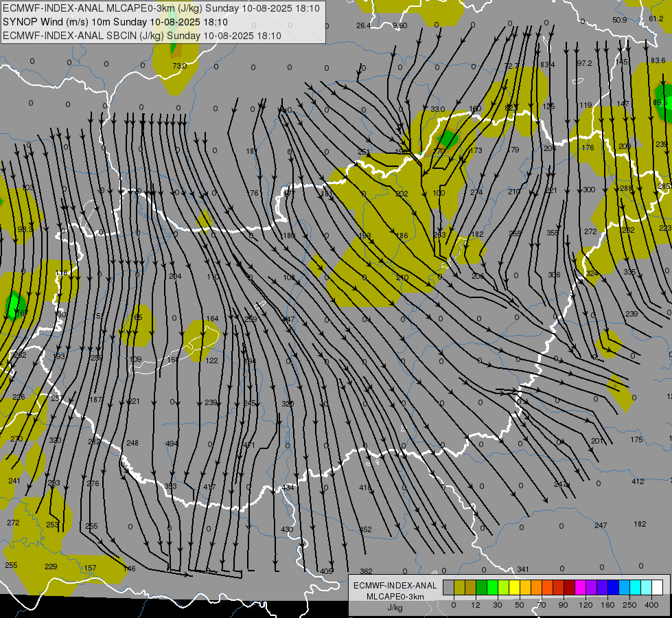Select the pure yellow swatch in the colorbar
This screenshot has width=672, height=618.
[x=515, y=588]
